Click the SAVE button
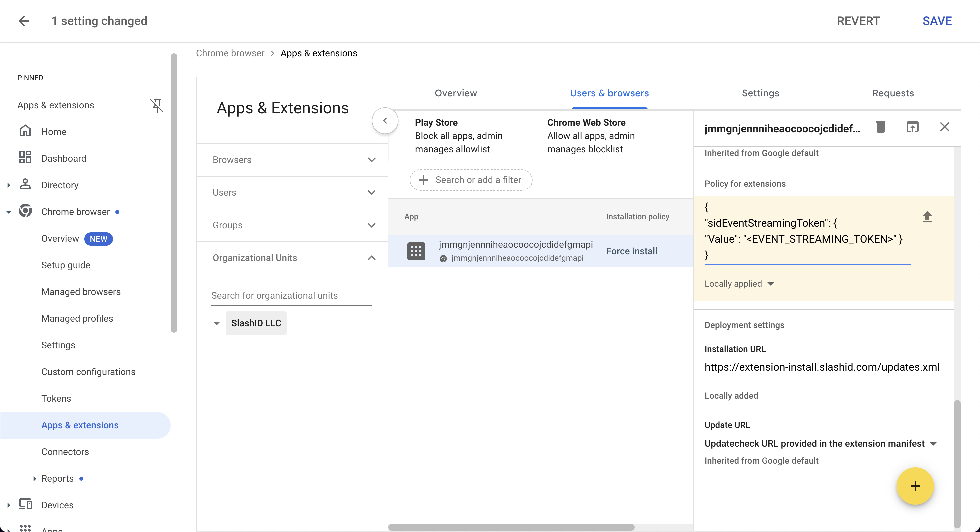 937,21
